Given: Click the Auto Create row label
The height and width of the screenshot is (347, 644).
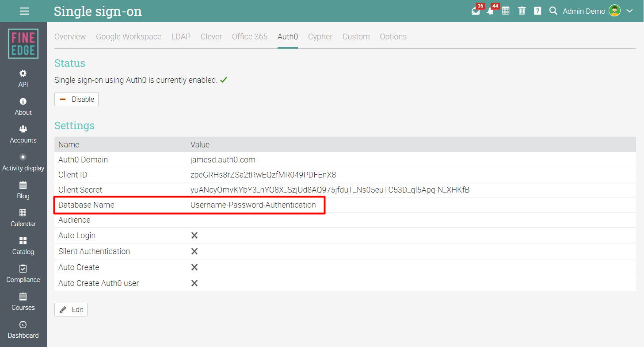Looking at the screenshot, I should pyautogui.click(x=79, y=267).
